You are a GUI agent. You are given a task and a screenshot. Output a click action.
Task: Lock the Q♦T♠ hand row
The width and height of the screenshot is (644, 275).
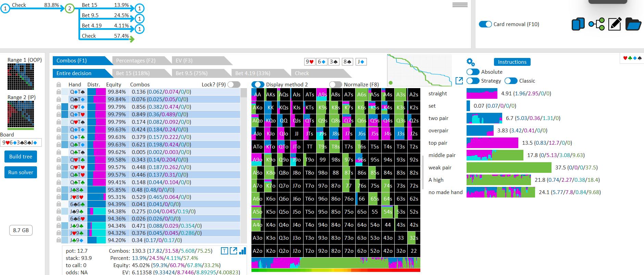pyautogui.click(x=59, y=92)
